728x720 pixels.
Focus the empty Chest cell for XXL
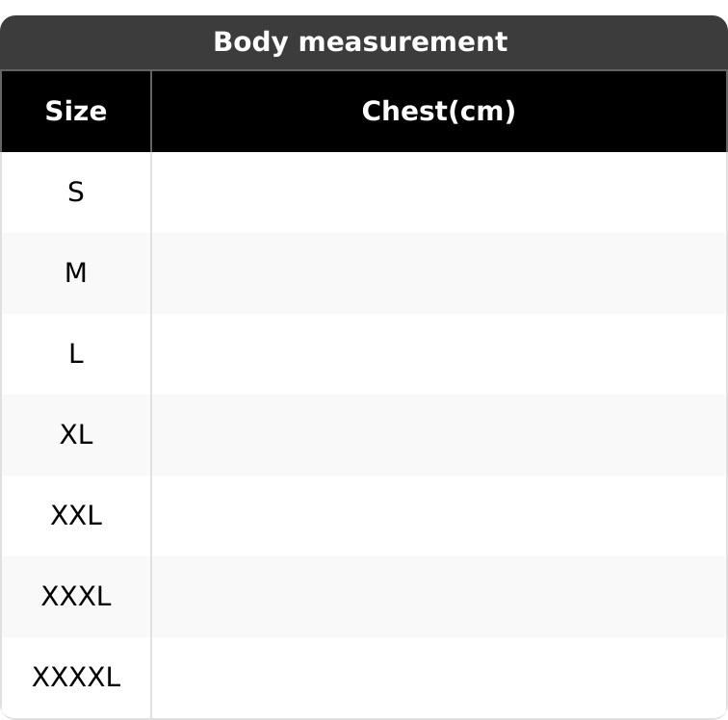pos(438,516)
